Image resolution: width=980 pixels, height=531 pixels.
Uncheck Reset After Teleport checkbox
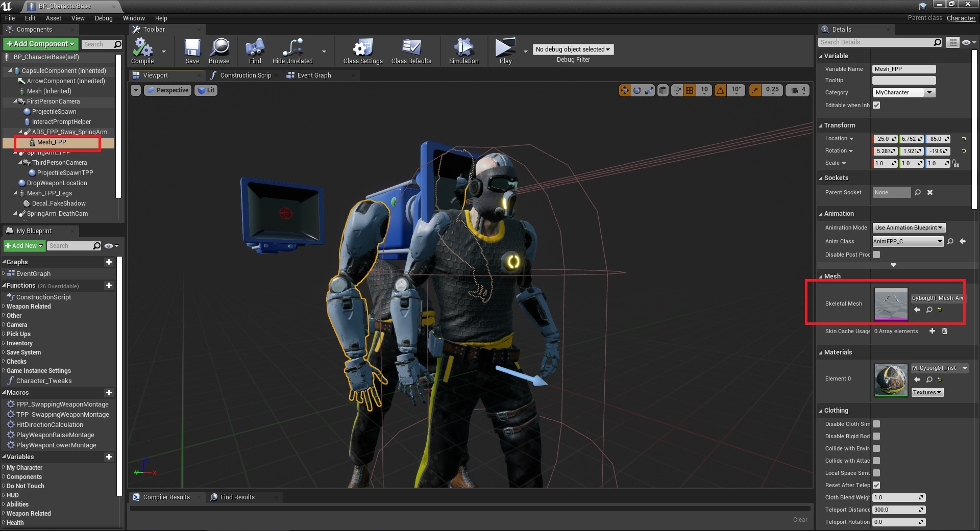tap(876, 485)
